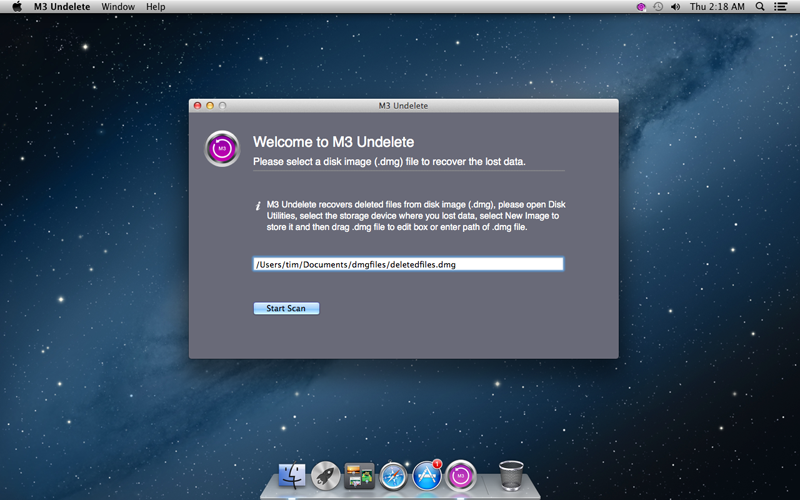800x500 pixels.
Task: Open the Trash in the Dock
Action: pyautogui.click(x=511, y=476)
